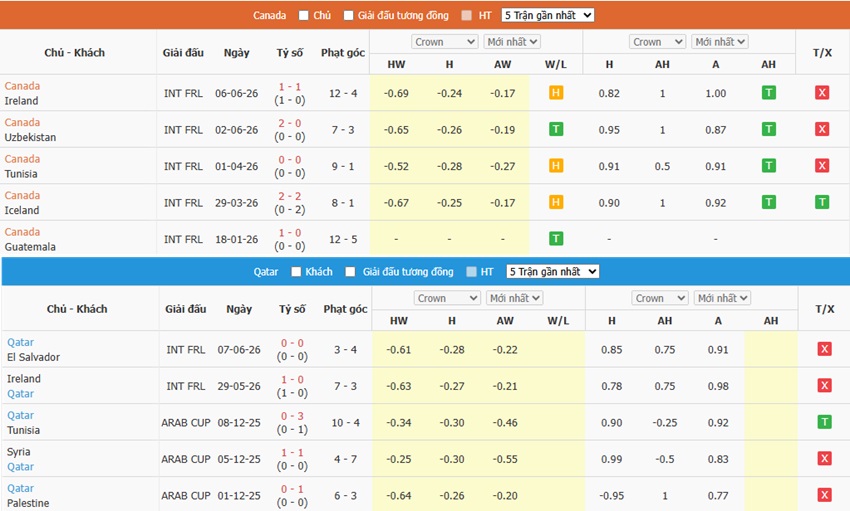Screen dimensions: 850x511
Task: Open Canada's Mới nhất dropdown near T/X
Action: (x=720, y=42)
